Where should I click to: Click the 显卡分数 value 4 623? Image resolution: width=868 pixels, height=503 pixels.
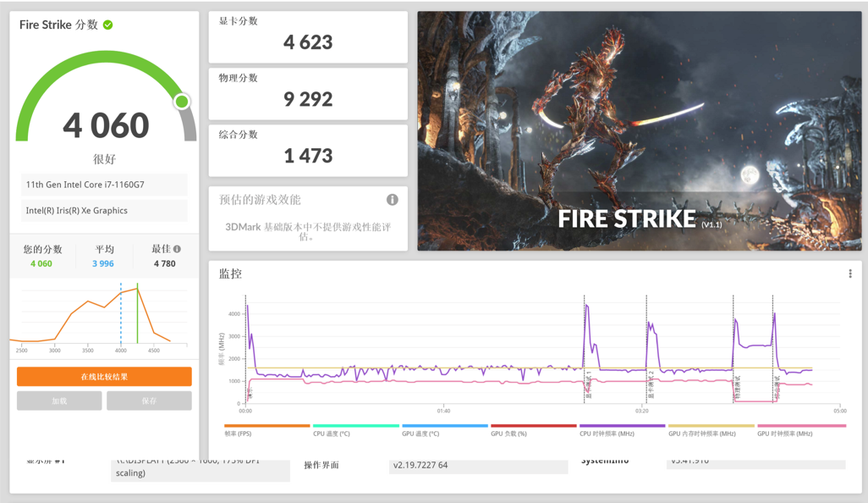308,42
